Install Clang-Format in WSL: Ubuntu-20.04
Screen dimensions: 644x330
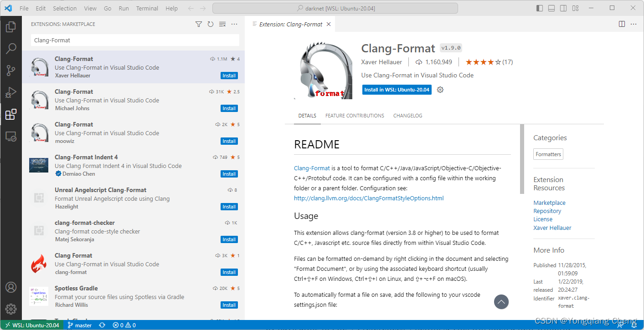[x=396, y=90]
